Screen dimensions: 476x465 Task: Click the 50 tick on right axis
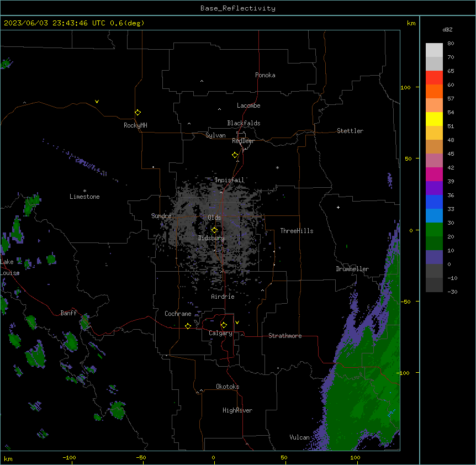[x=408, y=158]
